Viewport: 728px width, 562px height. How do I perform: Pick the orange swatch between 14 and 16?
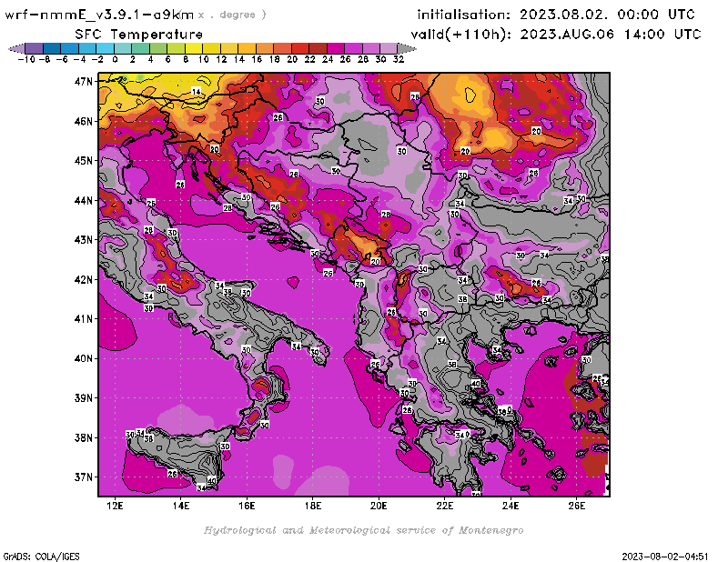point(247,48)
